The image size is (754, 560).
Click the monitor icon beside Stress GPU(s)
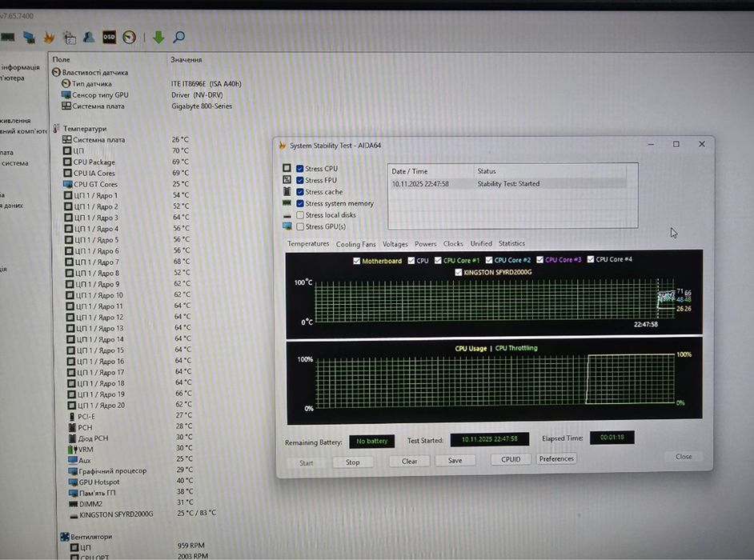pyautogui.click(x=287, y=226)
